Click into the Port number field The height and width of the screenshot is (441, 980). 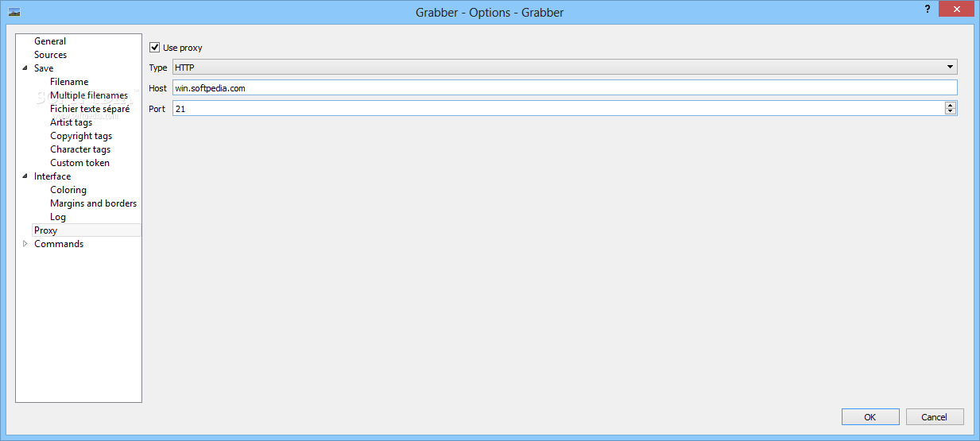tap(558, 108)
